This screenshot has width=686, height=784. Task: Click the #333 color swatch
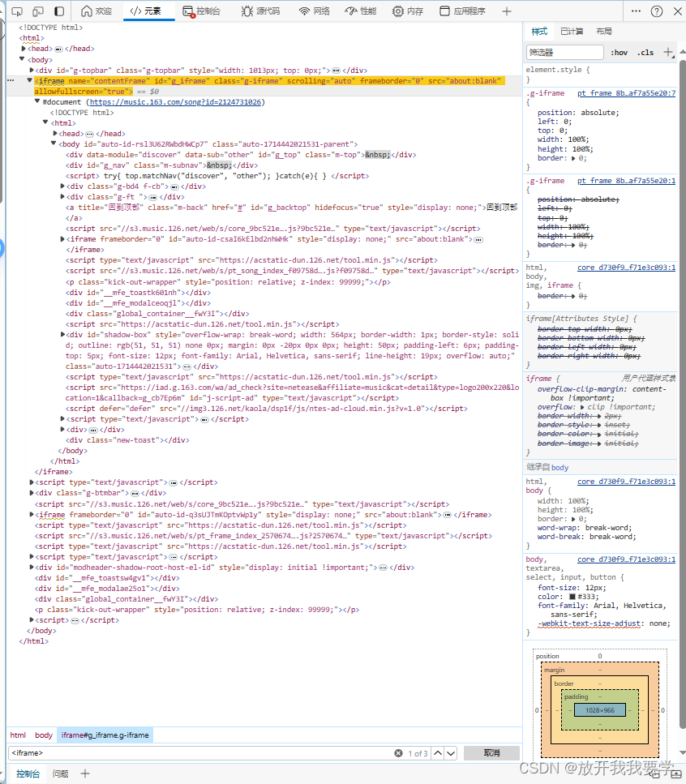pos(572,597)
